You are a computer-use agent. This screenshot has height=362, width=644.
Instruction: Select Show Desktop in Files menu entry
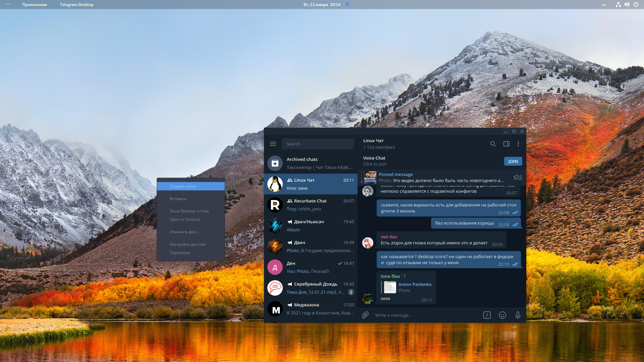pos(191,211)
